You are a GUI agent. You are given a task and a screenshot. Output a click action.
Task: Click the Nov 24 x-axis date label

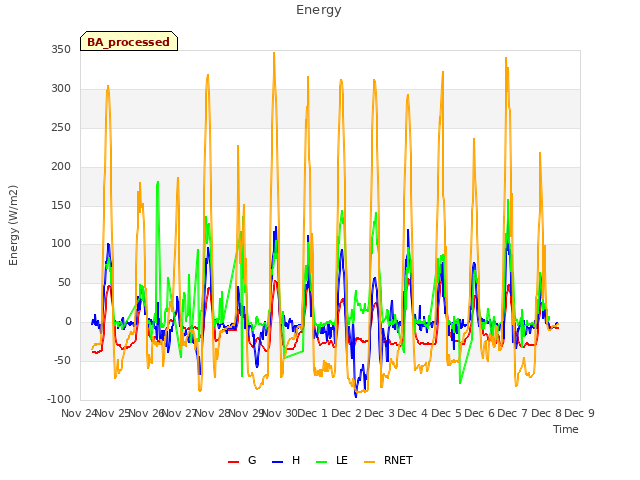(x=79, y=413)
